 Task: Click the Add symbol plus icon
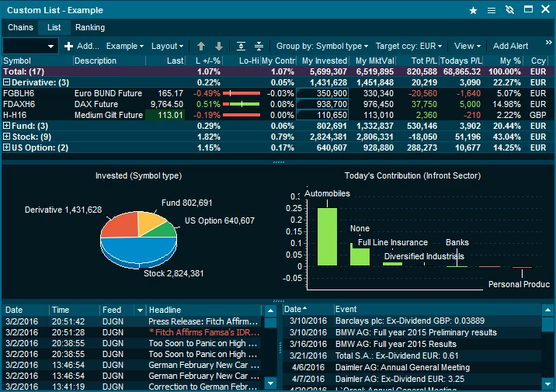[68, 47]
